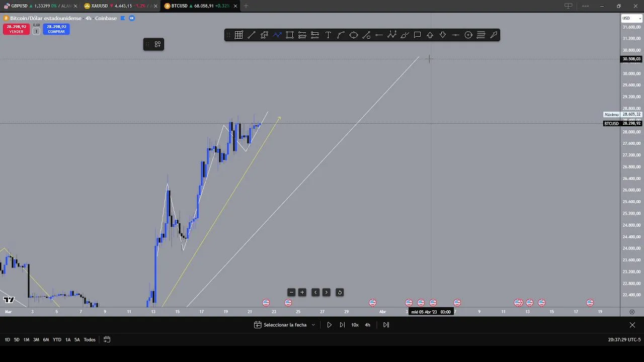Click the blue flag icon beside Coinbase
The image size is (644, 362).
pos(122,18)
